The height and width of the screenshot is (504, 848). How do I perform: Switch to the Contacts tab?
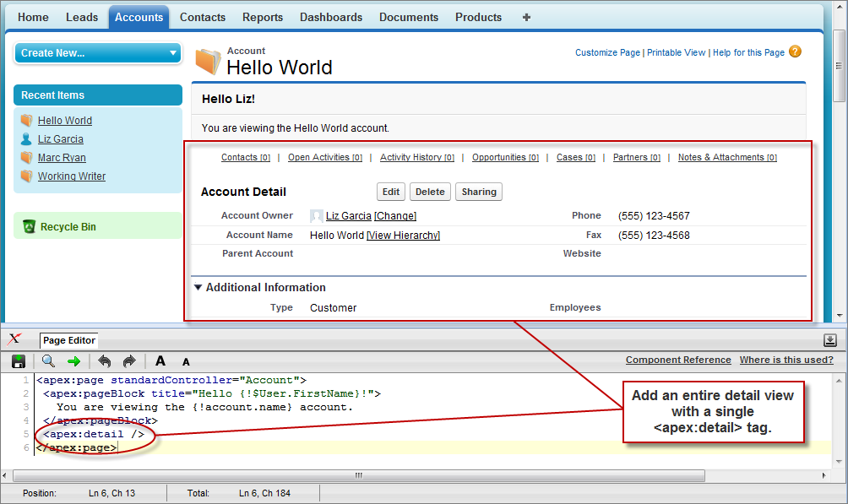(203, 17)
